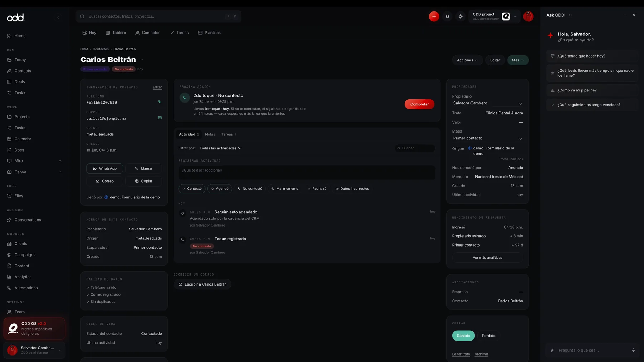The width and height of the screenshot is (644, 362).
Task: Expand the Propietario Salvador Cambero dropdown
Action: coord(487,103)
